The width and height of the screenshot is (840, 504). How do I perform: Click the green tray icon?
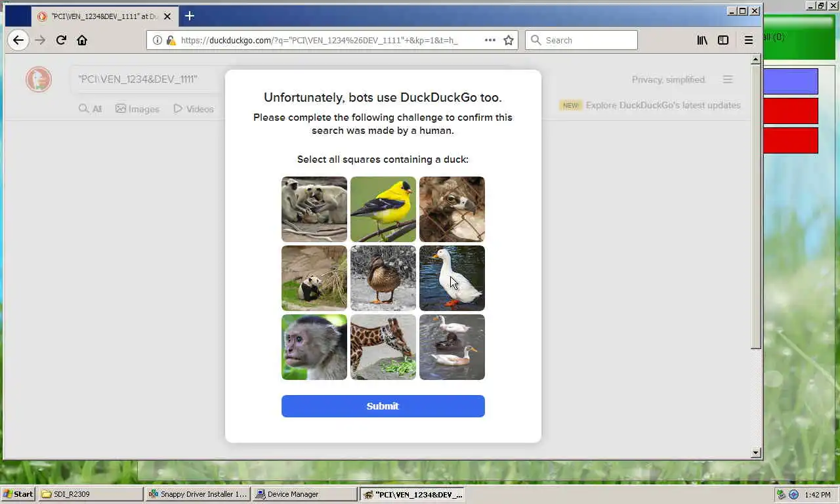(x=781, y=495)
